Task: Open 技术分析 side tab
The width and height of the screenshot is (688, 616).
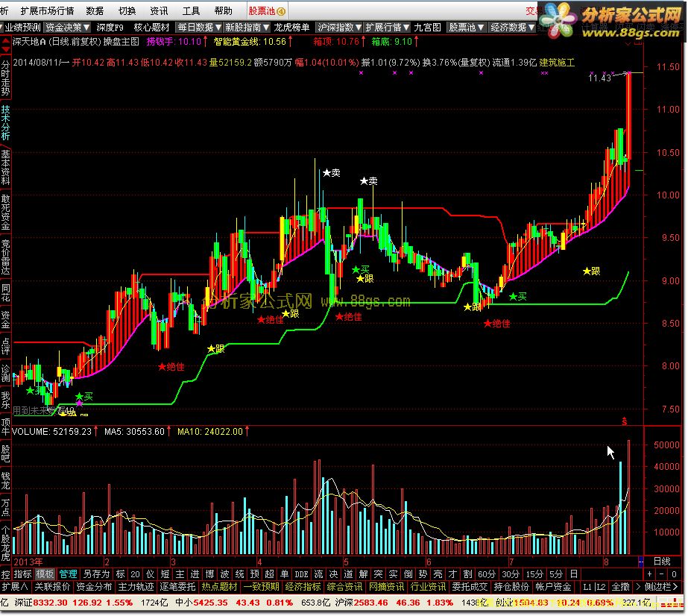Action: [x=5, y=123]
